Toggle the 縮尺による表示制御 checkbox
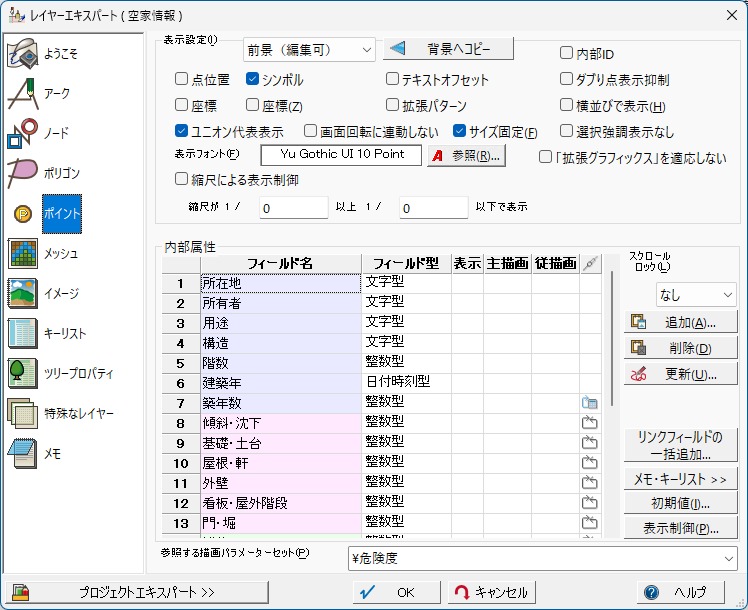748x610 pixels. click(x=181, y=179)
